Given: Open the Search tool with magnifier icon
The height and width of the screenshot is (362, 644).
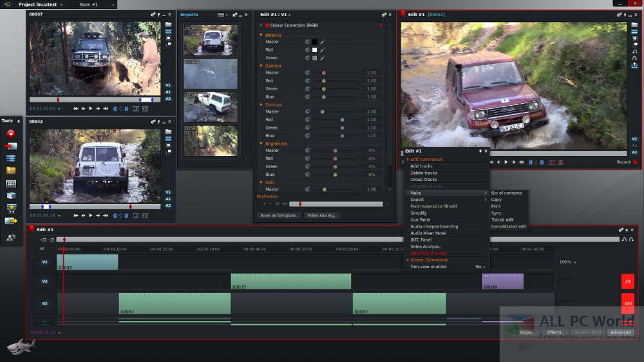Looking at the screenshot, I should (11, 171).
